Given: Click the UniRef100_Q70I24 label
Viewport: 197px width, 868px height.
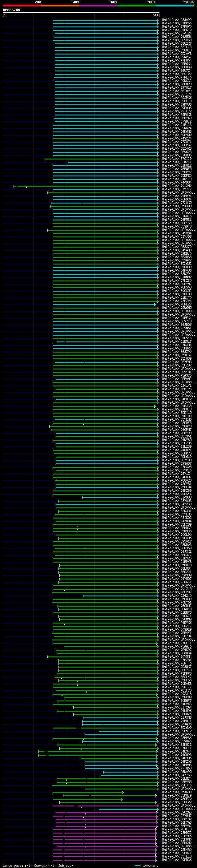Looking at the screenshot, I should click(177, 33).
